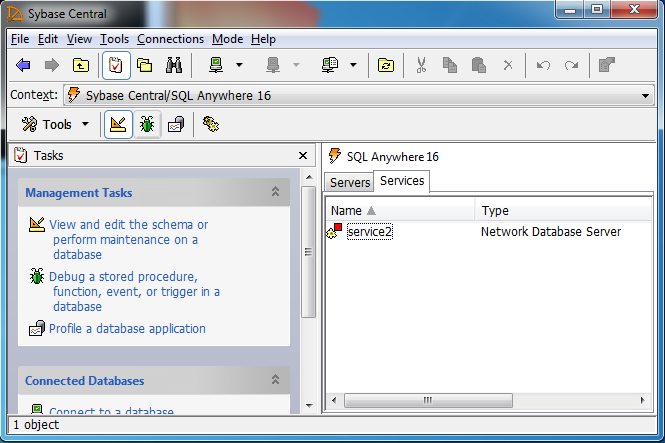This screenshot has width=665, height=443.
Task: Click the Tasks pane vertical scrollbar thumb
Action: 309,252
